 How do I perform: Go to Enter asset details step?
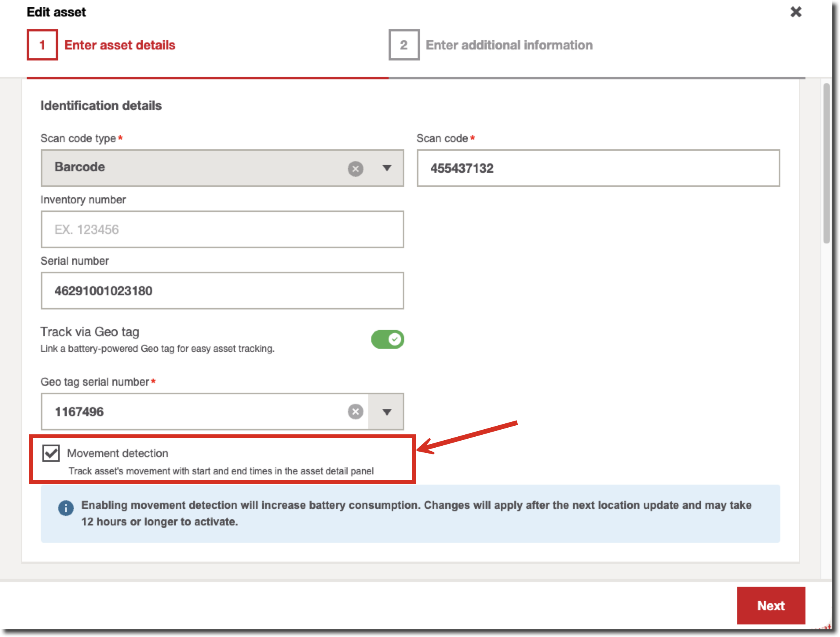coord(120,45)
